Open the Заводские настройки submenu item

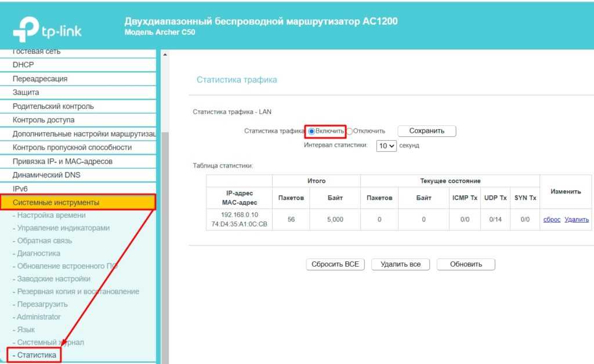(x=53, y=279)
